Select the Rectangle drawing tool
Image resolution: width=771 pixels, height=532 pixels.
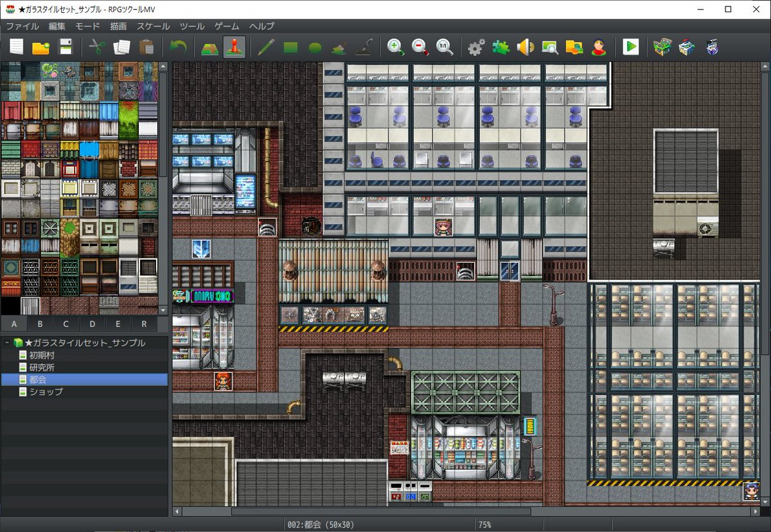coord(290,47)
